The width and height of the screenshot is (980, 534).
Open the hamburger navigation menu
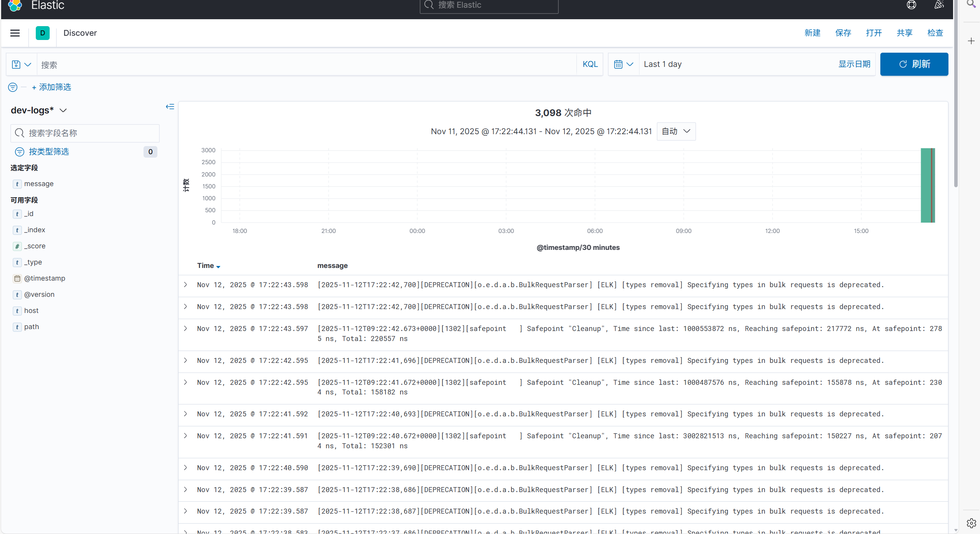[x=15, y=33]
